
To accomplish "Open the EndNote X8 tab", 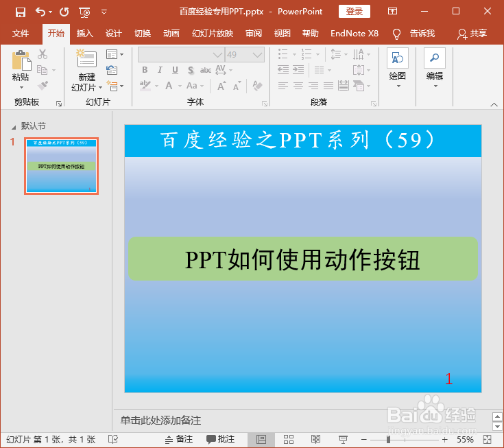I will tap(355, 33).
